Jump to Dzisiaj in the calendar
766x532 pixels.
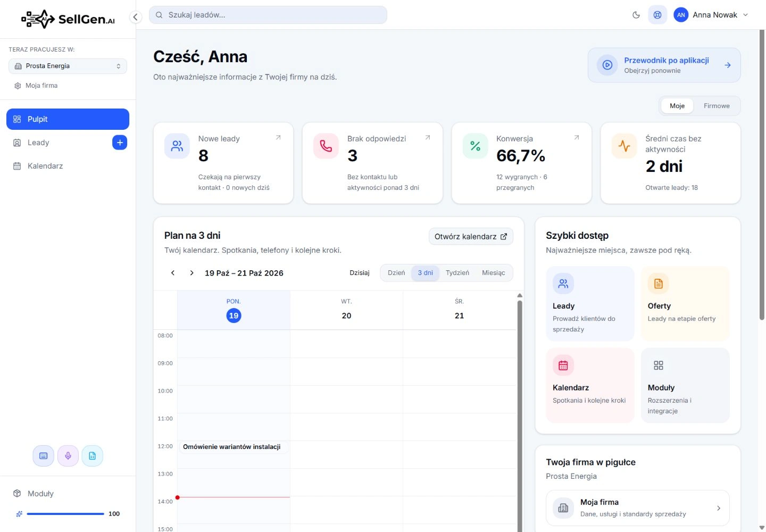360,273
